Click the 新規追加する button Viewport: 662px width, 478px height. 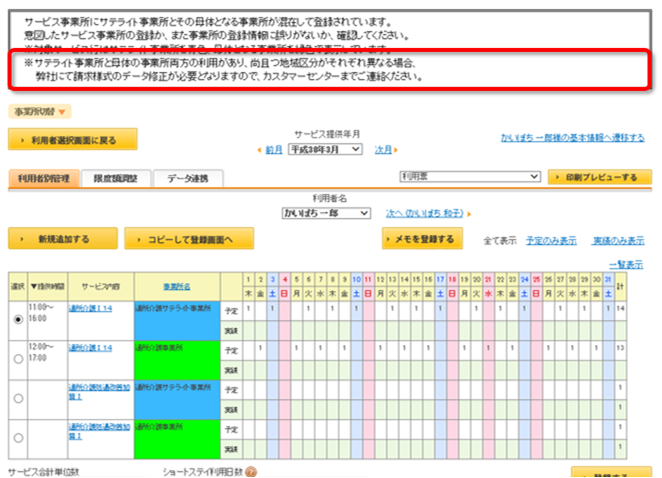pos(63,239)
